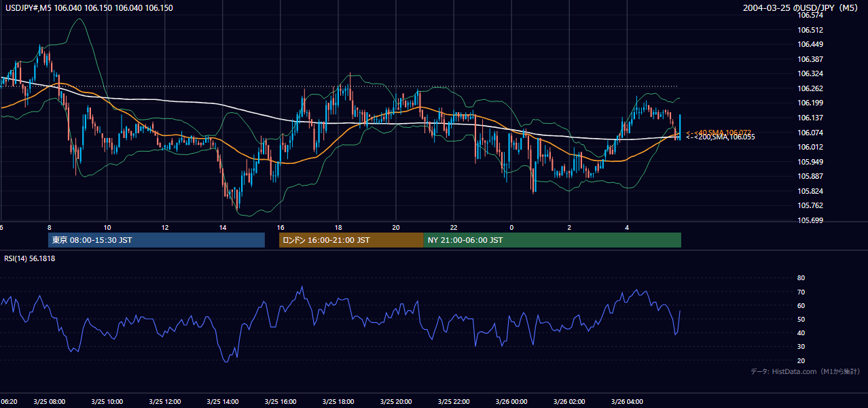Image resolution: width=868 pixels, height=408 pixels.
Task: Click the 3/25 22:00 time label
Action: coord(454,402)
